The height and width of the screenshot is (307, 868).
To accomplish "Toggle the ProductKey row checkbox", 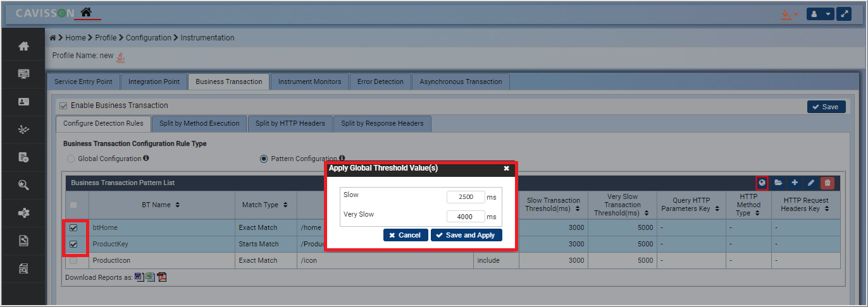I will (74, 244).
